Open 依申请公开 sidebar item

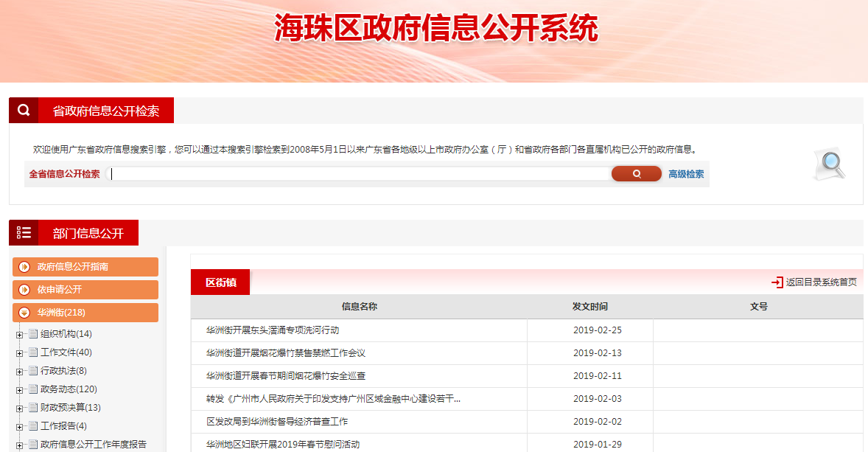click(85, 289)
